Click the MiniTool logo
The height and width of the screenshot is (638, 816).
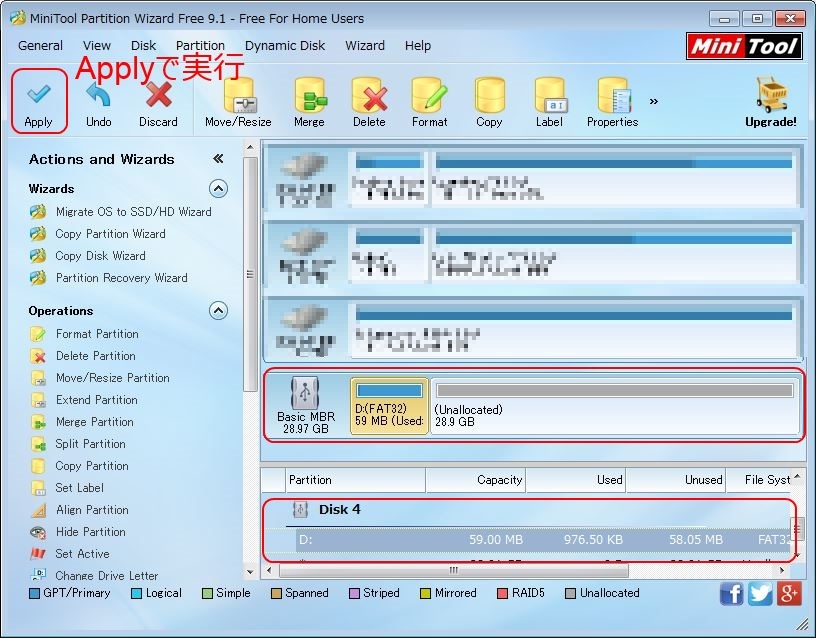click(744, 46)
